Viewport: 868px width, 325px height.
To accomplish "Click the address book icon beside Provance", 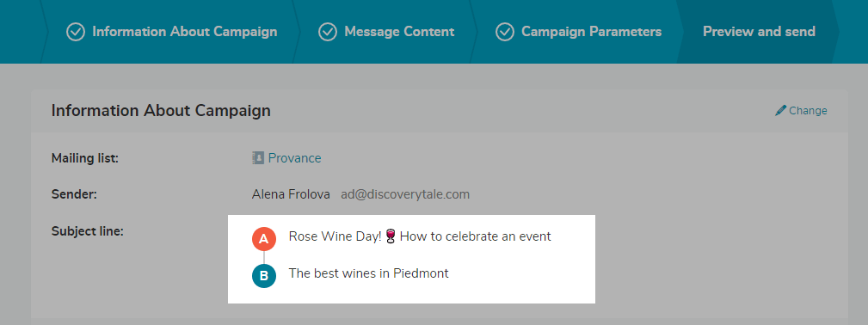I will pos(258,158).
